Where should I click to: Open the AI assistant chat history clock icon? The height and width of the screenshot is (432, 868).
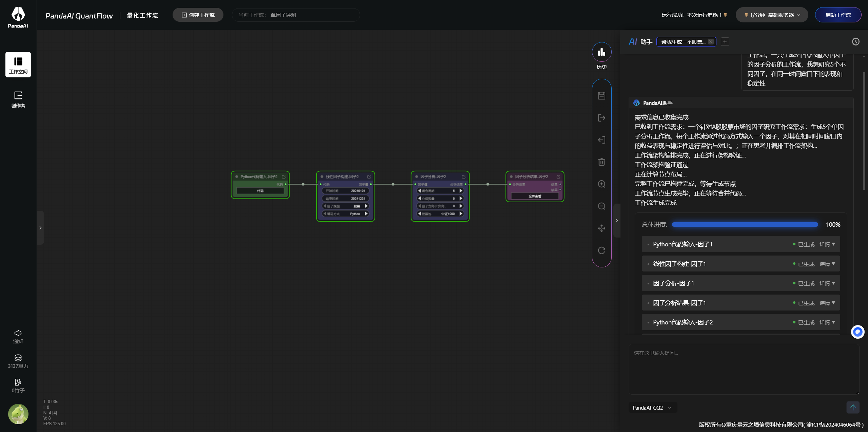coord(856,42)
